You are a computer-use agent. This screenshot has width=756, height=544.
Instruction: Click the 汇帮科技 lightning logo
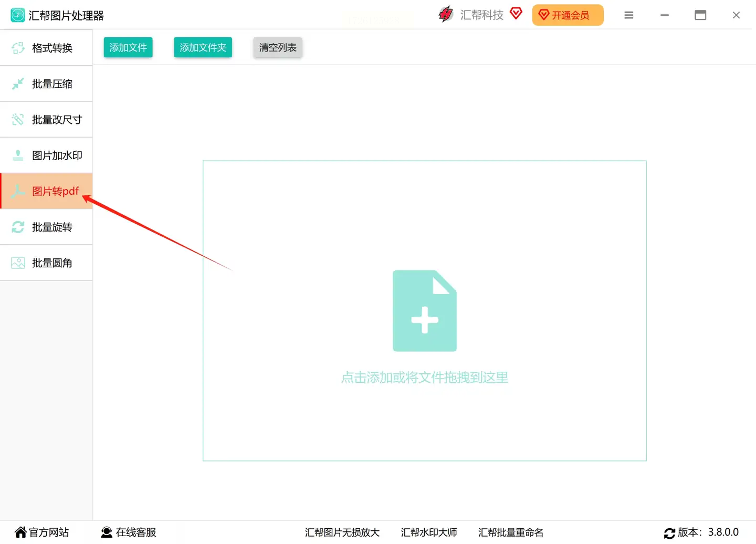click(x=446, y=14)
